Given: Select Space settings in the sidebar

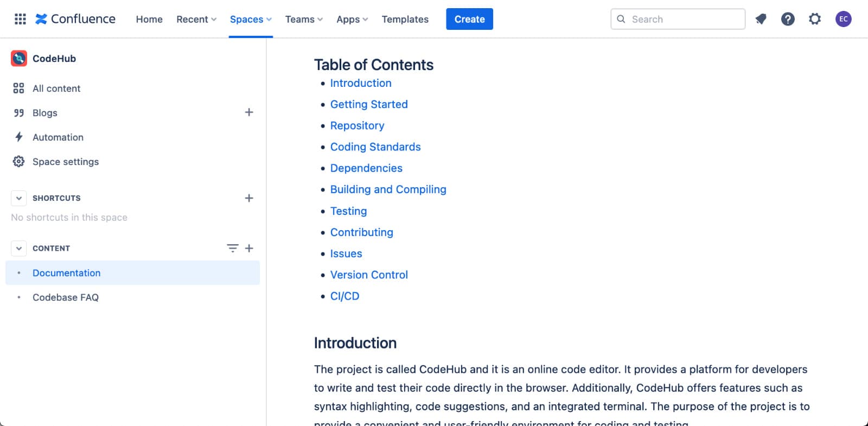Looking at the screenshot, I should (x=66, y=162).
